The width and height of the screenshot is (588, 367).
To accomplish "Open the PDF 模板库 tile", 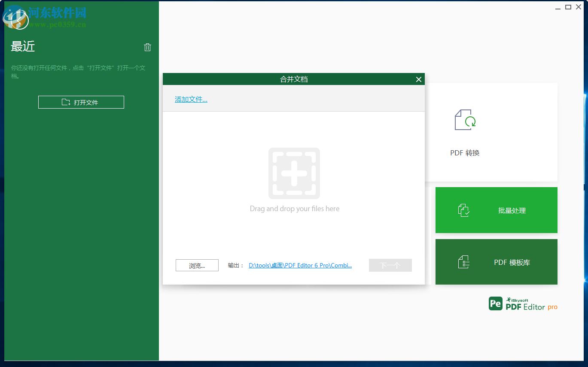I will point(497,262).
